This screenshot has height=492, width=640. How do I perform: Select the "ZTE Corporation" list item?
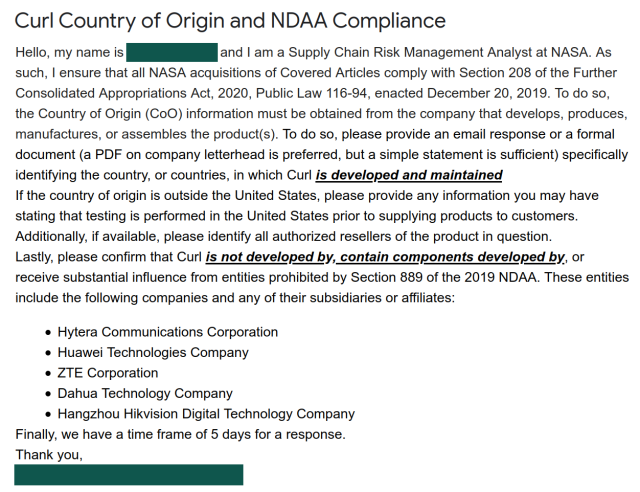pos(108,373)
